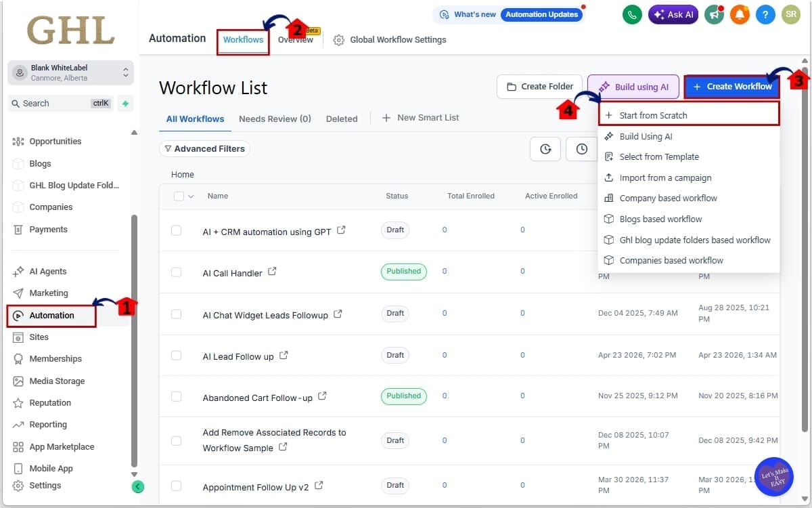This screenshot has height=508, width=812.
Task: Select the All Workflows tab
Action: (x=195, y=119)
